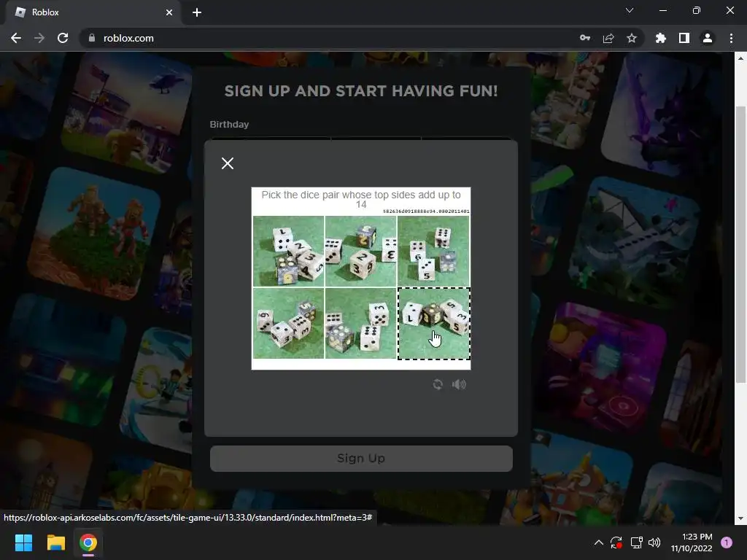Close the Roblox tab

[169, 12]
